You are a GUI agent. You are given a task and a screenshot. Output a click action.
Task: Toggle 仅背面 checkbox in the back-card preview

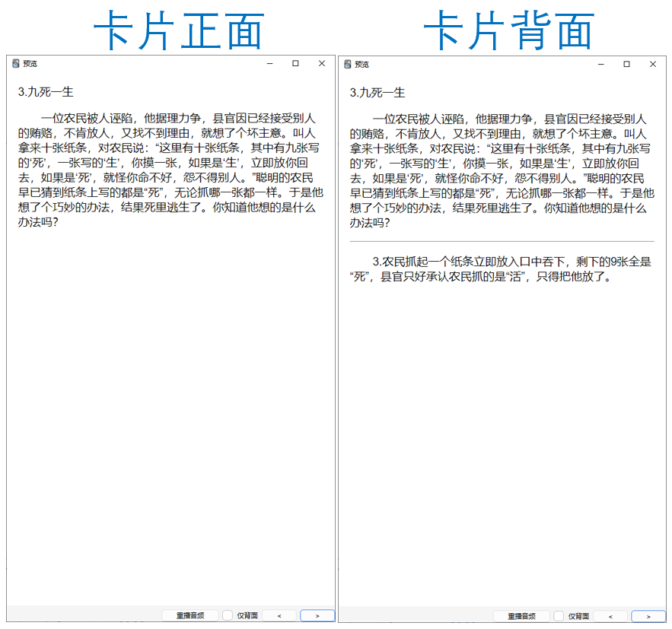(x=559, y=616)
